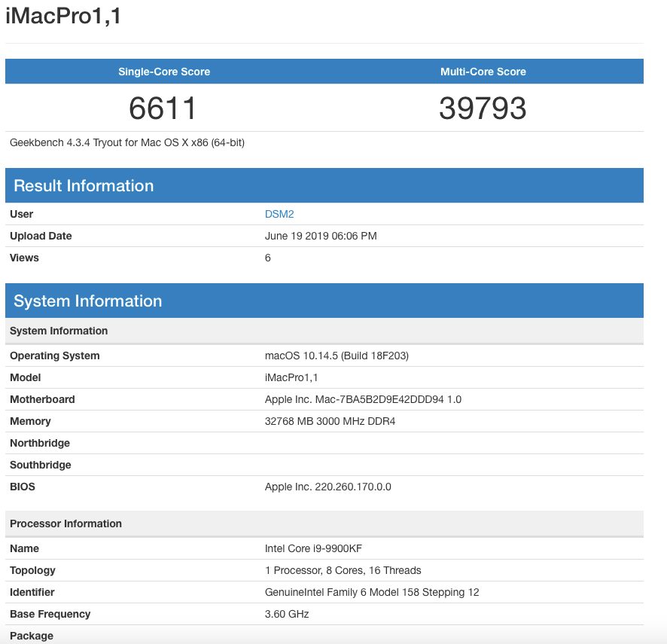Open the DSM2 user profile link
Screen dimensions: 667x644
coord(279,214)
